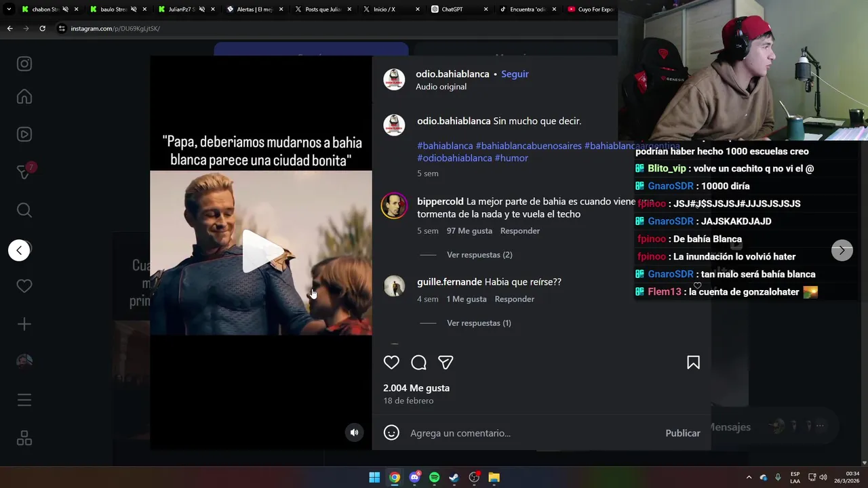The height and width of the screenshot is (488, 868).
Task: Open #bahiablancabuenosaires hashtag
Action: [528, 146]
